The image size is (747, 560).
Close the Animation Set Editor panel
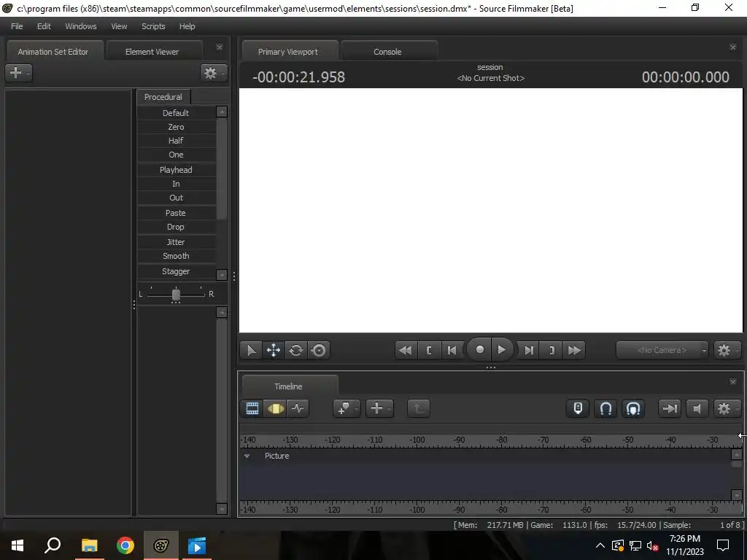coord(219,47)
